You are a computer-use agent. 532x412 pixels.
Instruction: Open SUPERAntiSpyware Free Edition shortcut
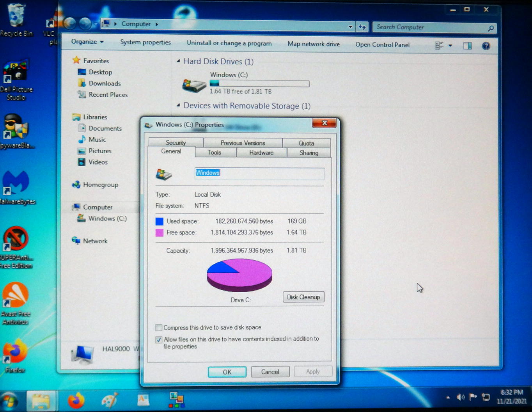[16, 247]
